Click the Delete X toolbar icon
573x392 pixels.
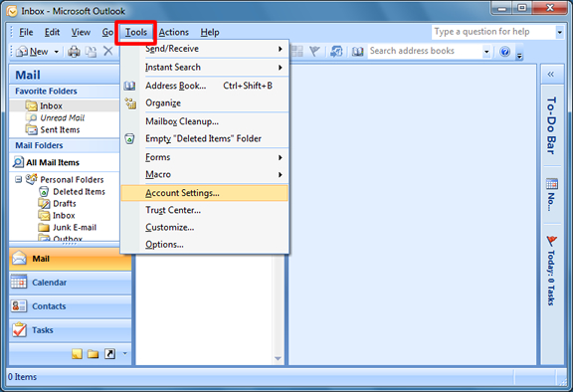point(107,51)
